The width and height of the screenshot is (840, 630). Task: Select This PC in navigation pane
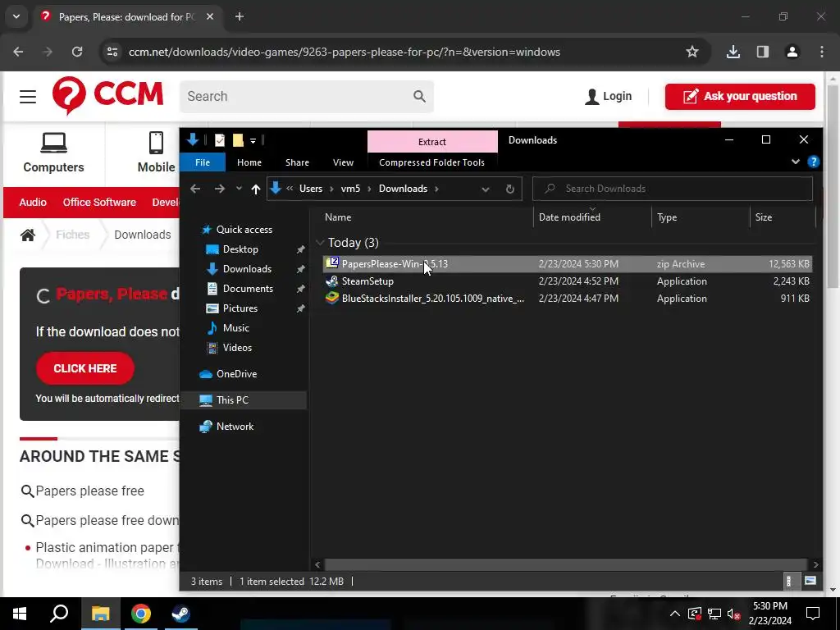click(232, 400)
